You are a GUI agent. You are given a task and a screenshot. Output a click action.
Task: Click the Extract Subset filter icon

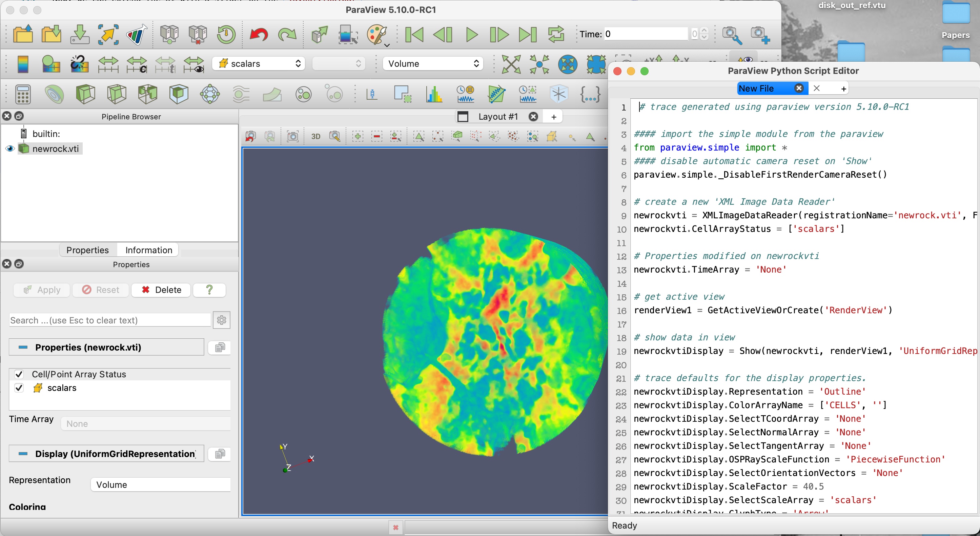[179, 94]
